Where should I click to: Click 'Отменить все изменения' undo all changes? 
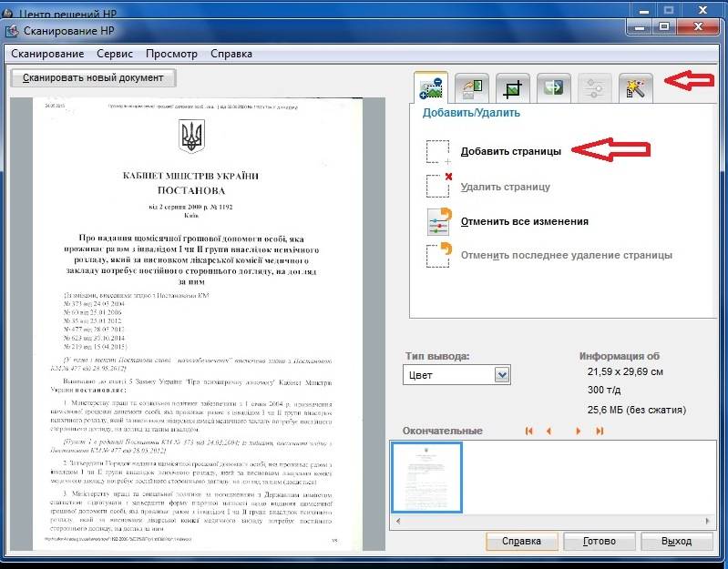(x=524, y=221)
